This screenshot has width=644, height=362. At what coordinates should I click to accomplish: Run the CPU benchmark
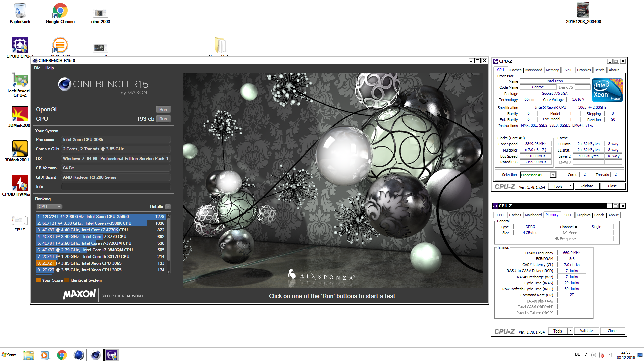click(x=163, y=119)
